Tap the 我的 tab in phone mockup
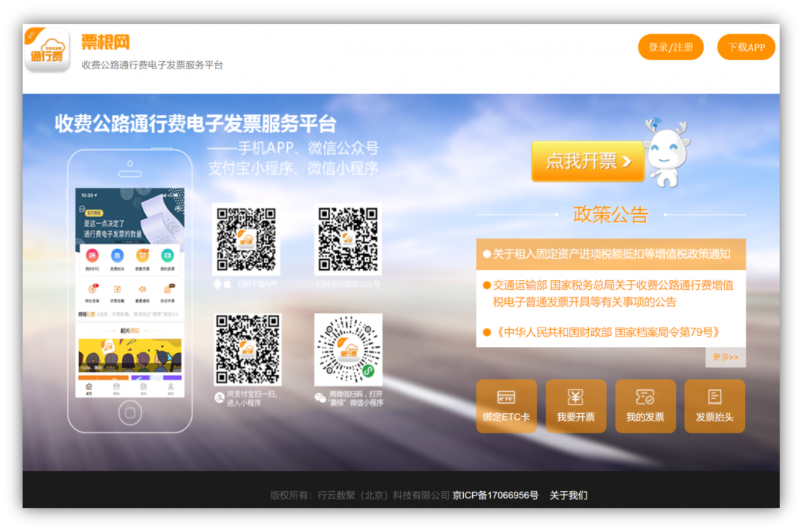Image resolution: width=803 pixels, height=532 pixels. tap(170, 389)
